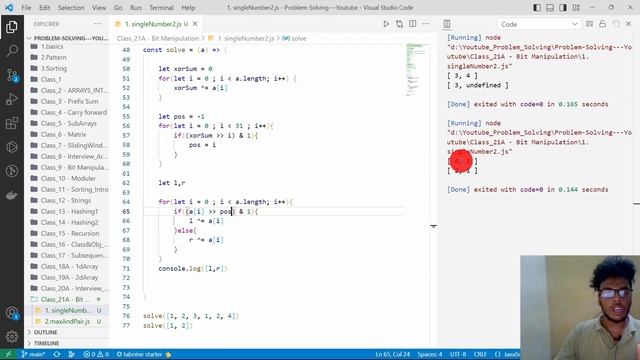Toggle output scroll lock icon
This screenshot has height=360, width=640.
[602, 24]
